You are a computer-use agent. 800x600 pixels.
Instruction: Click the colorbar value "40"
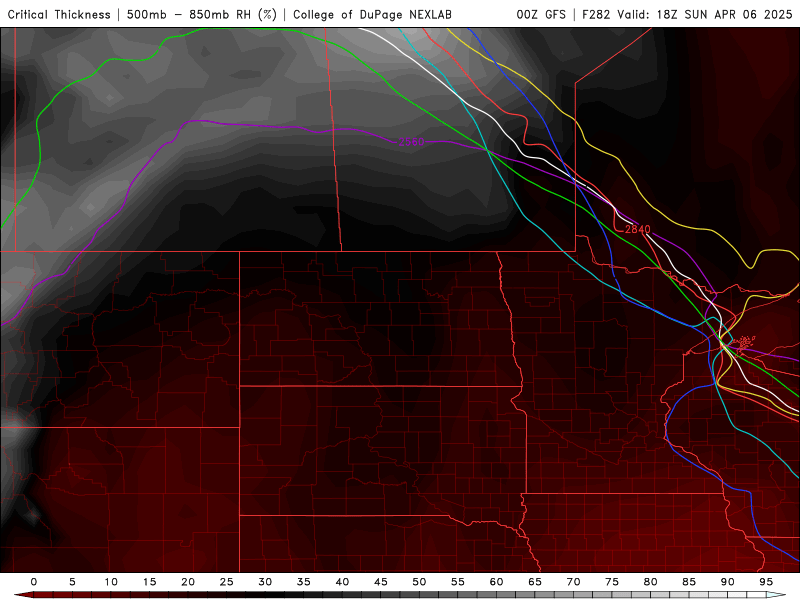342,582
